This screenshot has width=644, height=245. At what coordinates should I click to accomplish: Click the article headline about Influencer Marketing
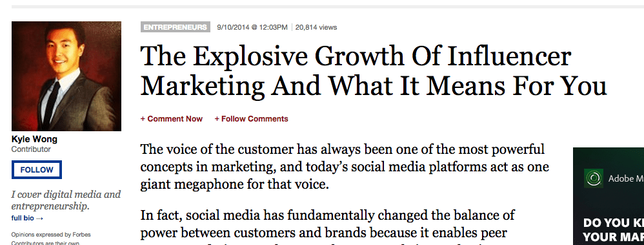pos(374,71)
